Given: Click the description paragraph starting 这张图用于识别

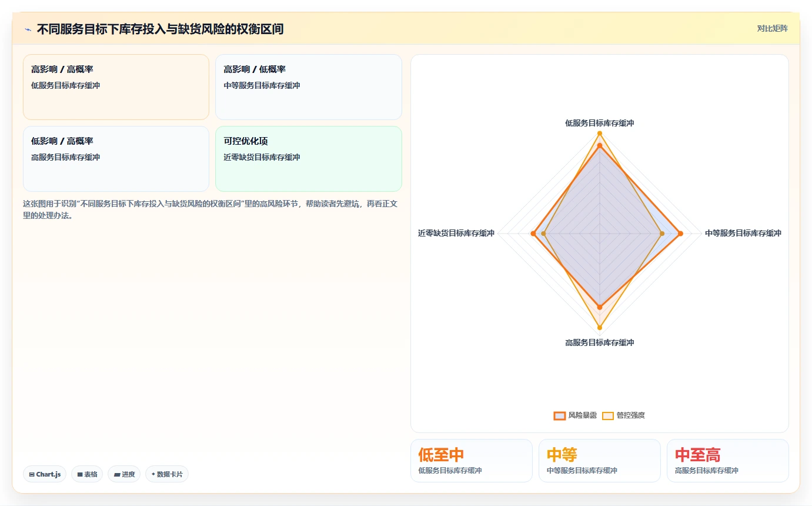Looking at the screenshot, I should pos(211,209).
